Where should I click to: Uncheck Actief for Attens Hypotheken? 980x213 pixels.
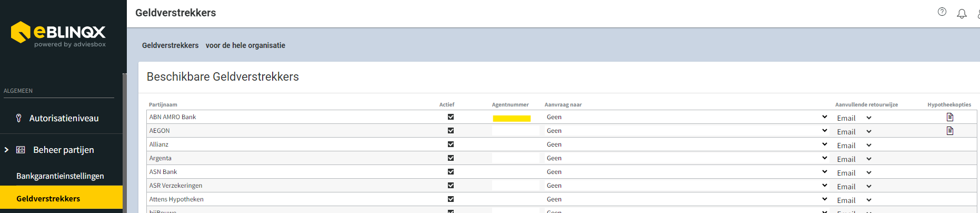click(451, 199)
